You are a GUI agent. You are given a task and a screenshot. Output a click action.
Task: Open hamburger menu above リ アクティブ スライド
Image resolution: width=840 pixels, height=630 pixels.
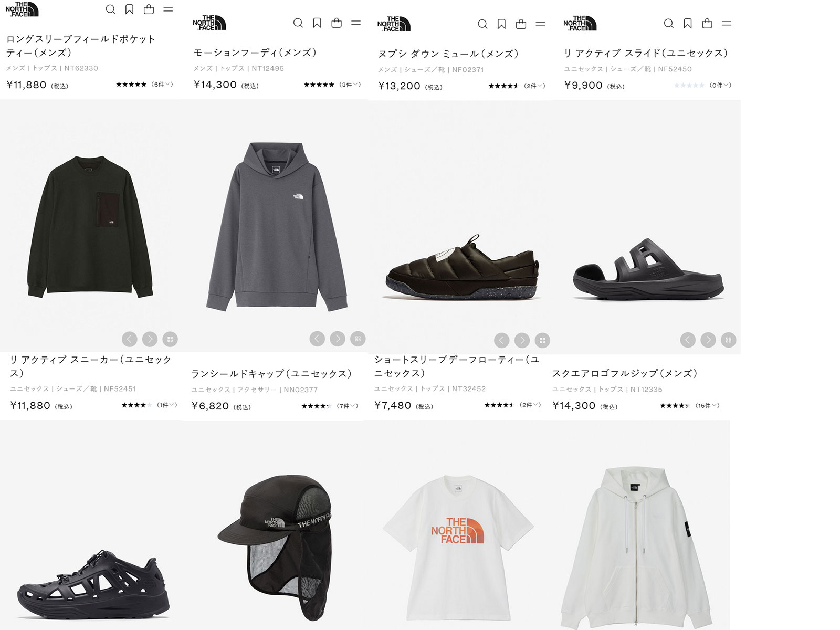727,24
